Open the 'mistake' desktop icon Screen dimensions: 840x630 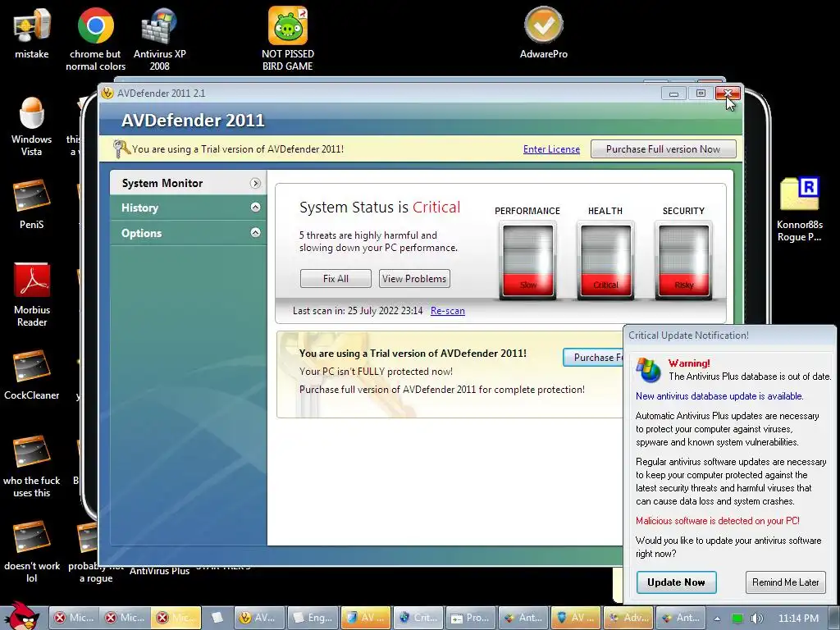pyautogui.click(x=32, y=32)
